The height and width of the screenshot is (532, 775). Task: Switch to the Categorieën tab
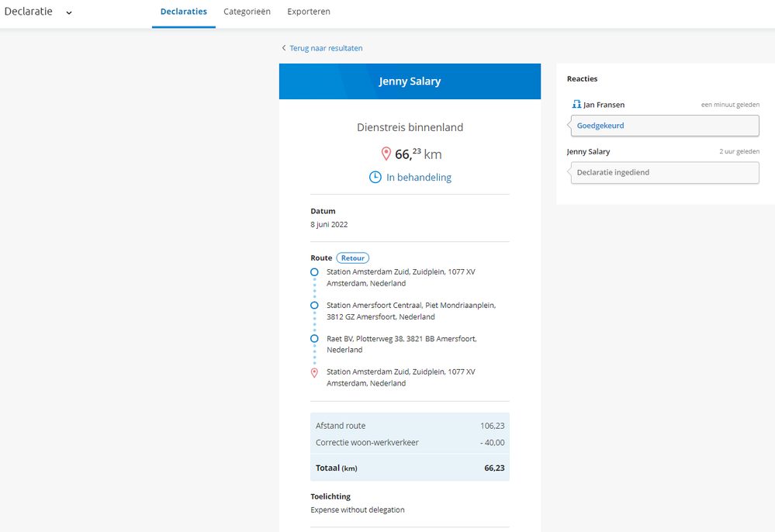247,12
